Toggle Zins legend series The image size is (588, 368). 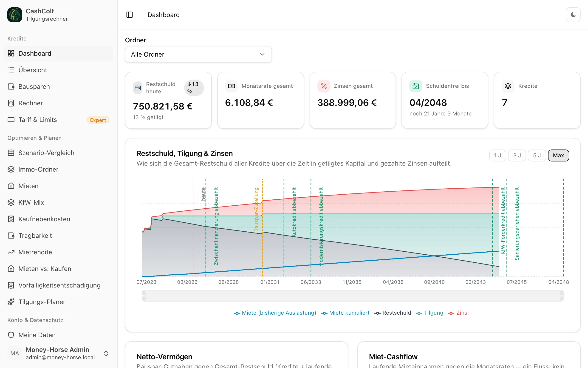click(x=458, y=313)
